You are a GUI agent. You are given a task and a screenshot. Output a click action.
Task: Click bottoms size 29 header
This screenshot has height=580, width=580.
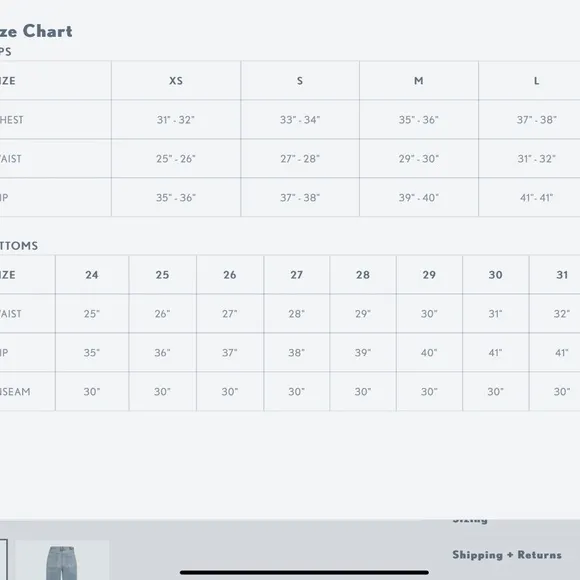[429, 275]
